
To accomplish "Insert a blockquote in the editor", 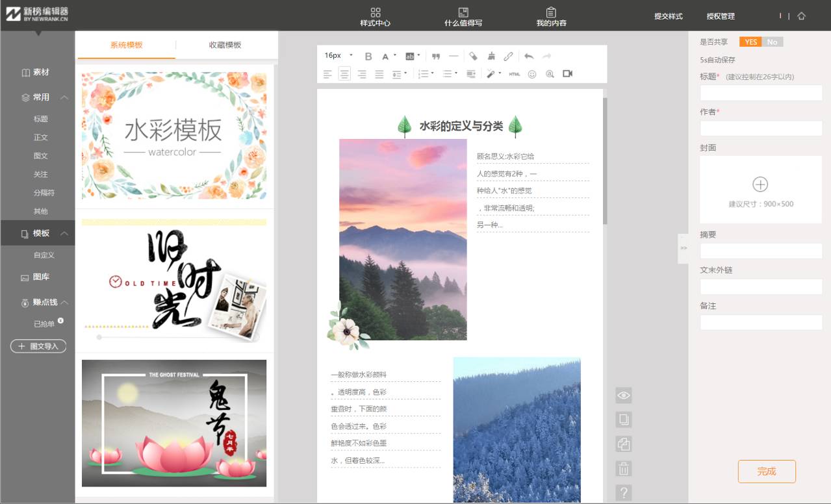I will 436,57.
